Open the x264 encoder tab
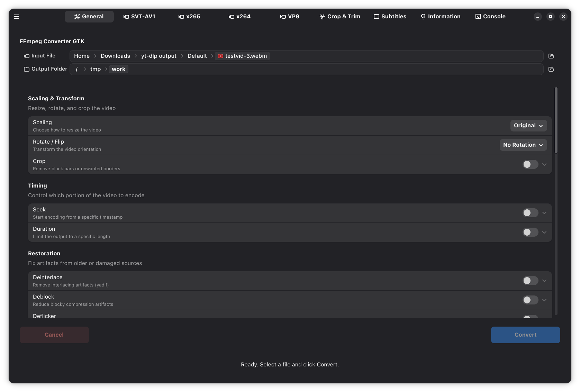The image size is (580, 392). point(240,17)
